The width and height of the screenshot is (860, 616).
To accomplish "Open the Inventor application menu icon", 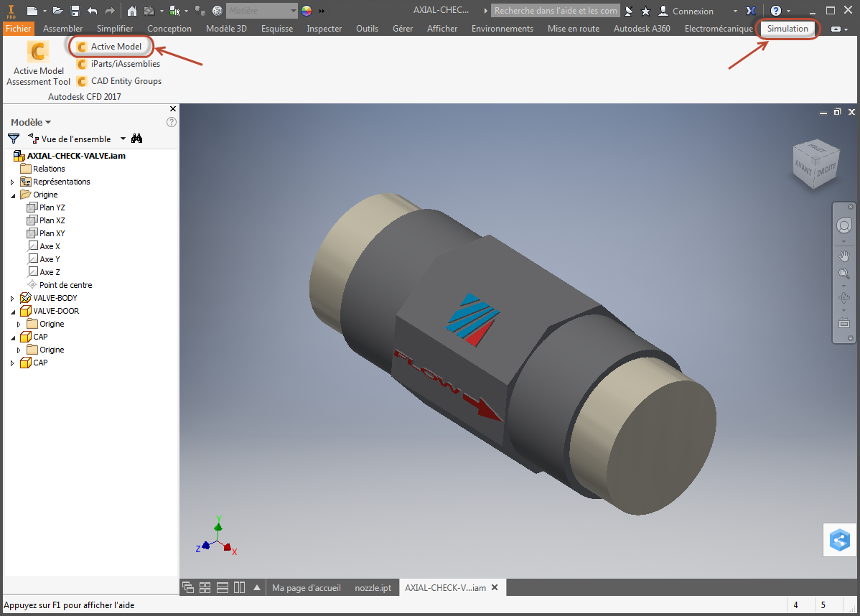I will click(x=11, y=11).
